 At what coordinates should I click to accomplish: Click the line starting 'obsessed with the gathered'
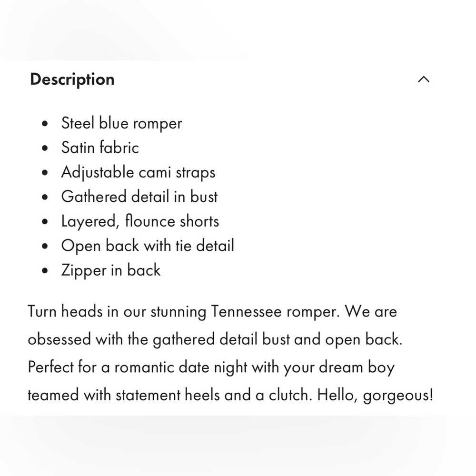pyautogui.click(x=215, y=339)
